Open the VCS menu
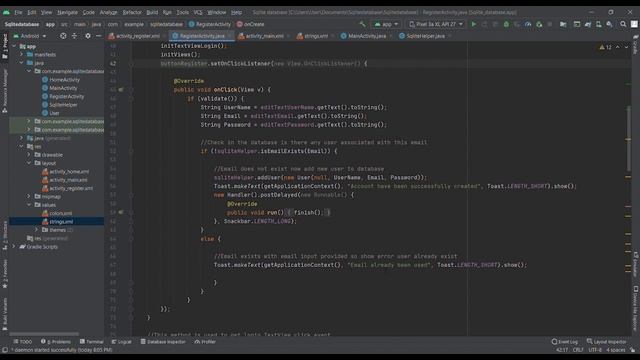The height and width of the screenshot is (360, 640). pyautogui.click(x=198, y=13)
